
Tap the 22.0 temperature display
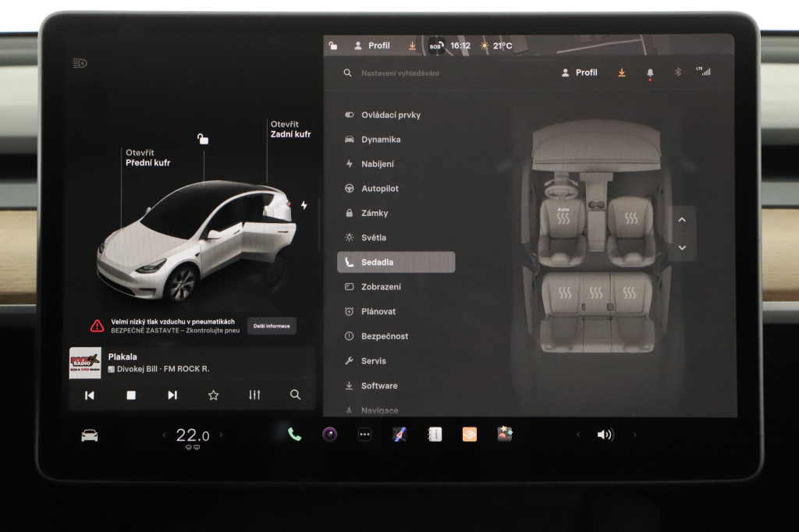coord(193,436)
